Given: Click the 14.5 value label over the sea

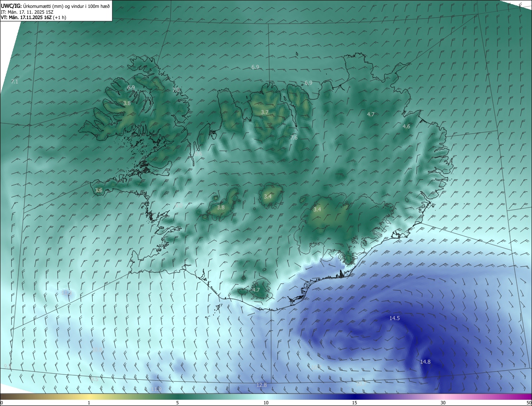Looking at the screenshot, I should pos(394,318).
